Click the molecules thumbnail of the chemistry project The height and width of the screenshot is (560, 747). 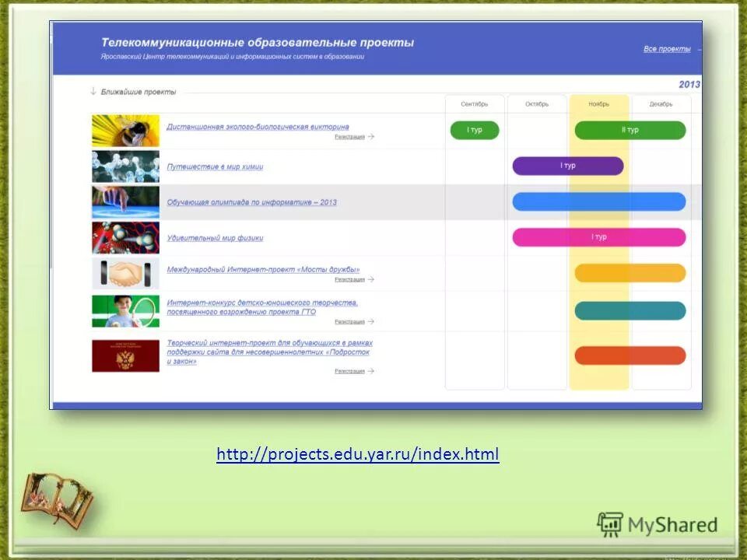[x=126, y=166]
